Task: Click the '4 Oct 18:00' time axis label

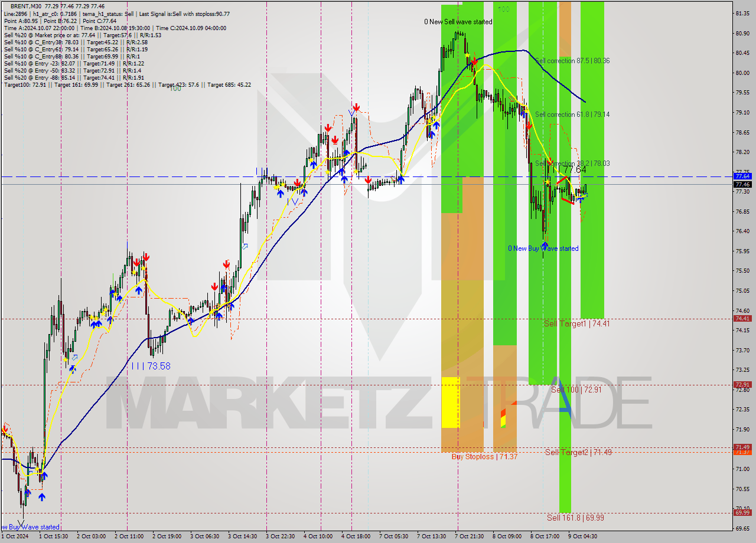Action: (x=356, y=537)
